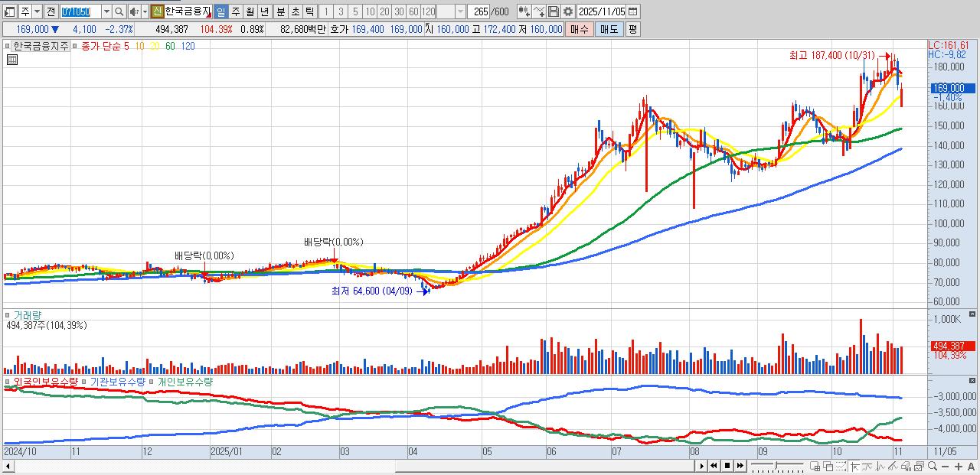Toggle 외국인보유수량 legend square
Screen dimensions: 980x475
pyautogui.click(x=8, y=381)
